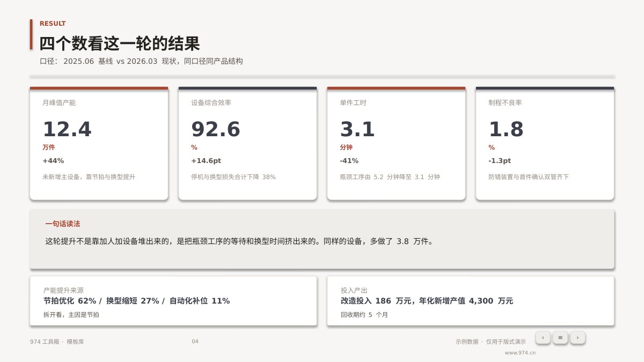Select the 节拍优化 62% breakdown line
The height and width of the screenshot is (362, 644).
coord(136,301)
